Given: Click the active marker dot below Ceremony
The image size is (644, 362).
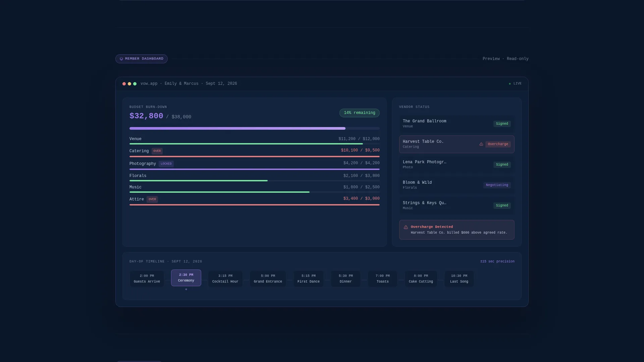Looking at the screenshot, I should tap(186, 289).
